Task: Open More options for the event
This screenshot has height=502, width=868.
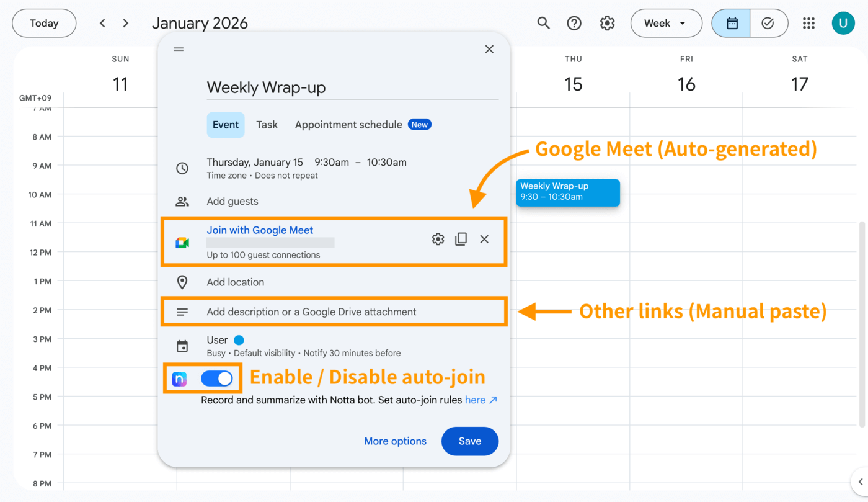Action: pos(395,441)
